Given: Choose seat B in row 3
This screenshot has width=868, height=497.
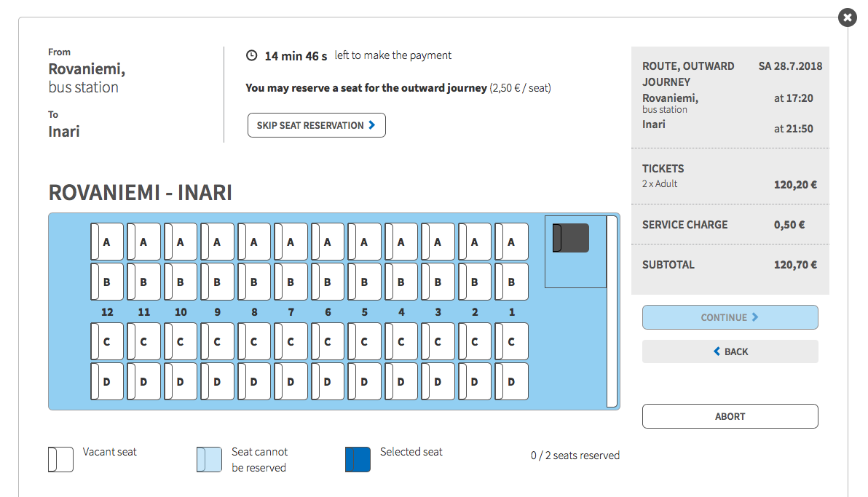Looking at the screenshot, I should (438, 282).
